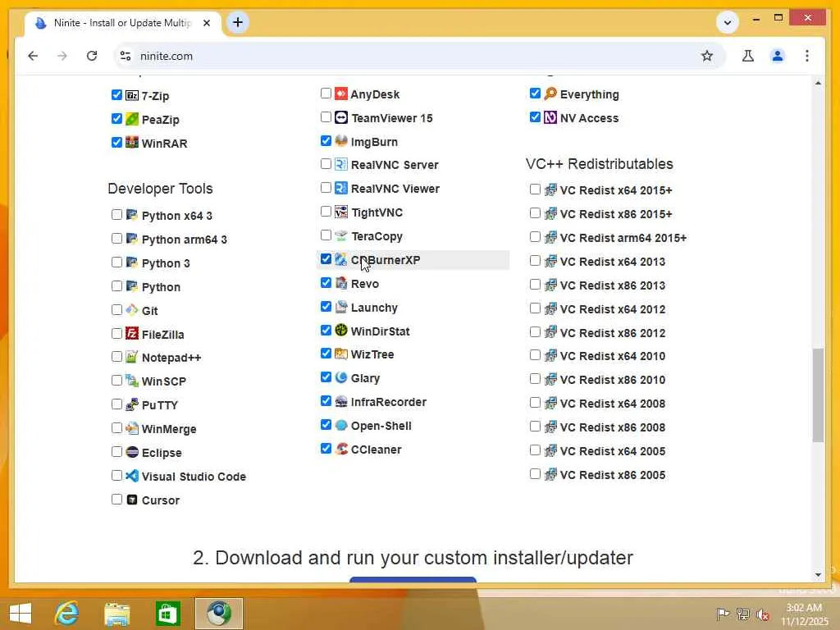Click the TeraCopy icon
Viewport: 840px width, 630px height.
tap(341, 235)
